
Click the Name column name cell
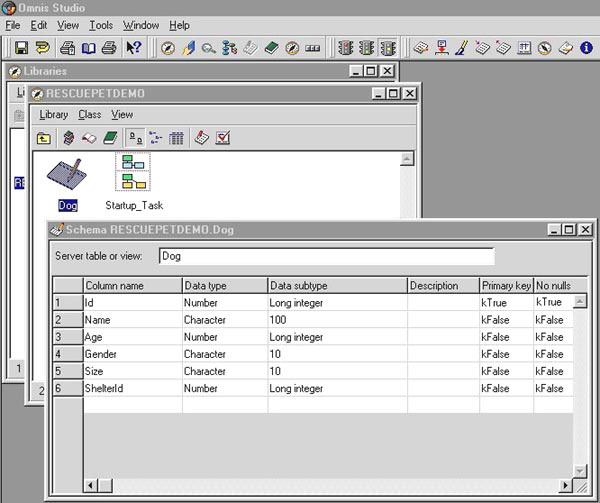tap(133, 320)
